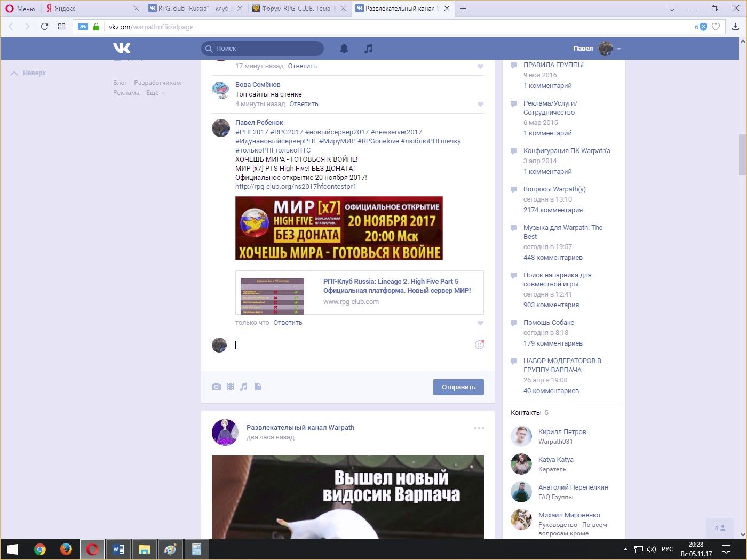Open Музыка для Warpath discussion
747x560 pixels.
[x=563, y=232]
